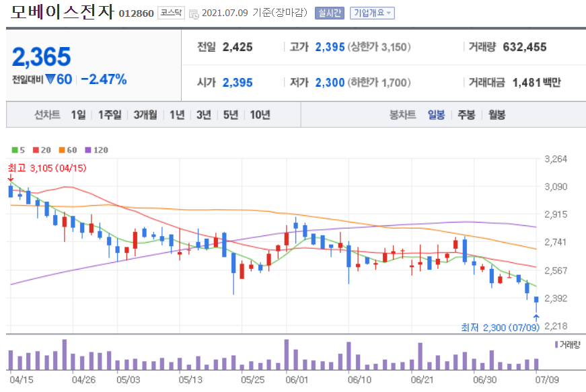Click the date text 2021.07.09 기준(장마감)
The image size is (586, 392).
coord(254,13)
